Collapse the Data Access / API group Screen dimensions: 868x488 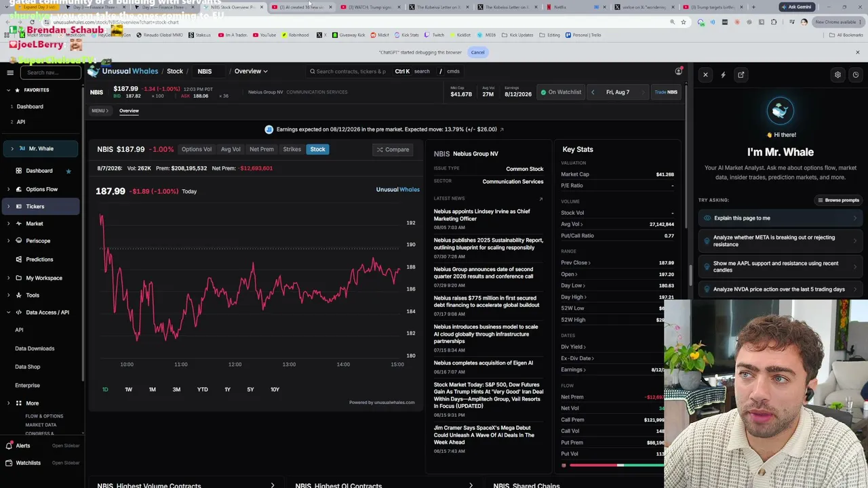[x=9, y=312]
